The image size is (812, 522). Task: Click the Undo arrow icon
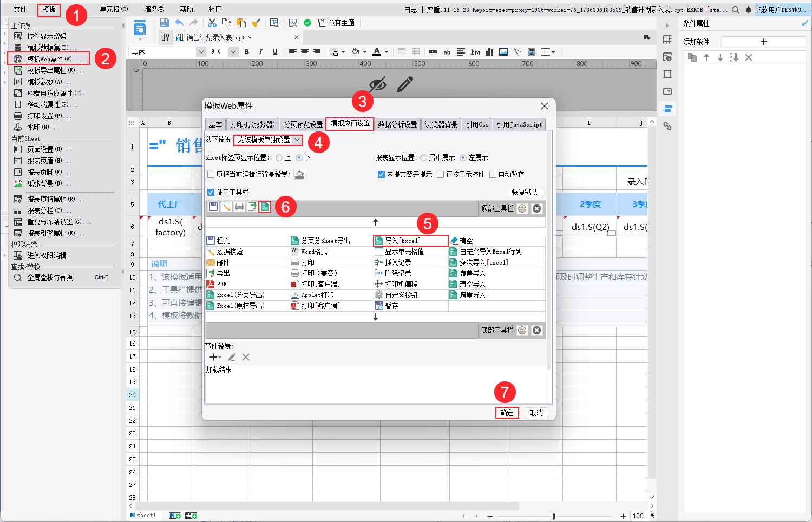(x=179, y=23)
